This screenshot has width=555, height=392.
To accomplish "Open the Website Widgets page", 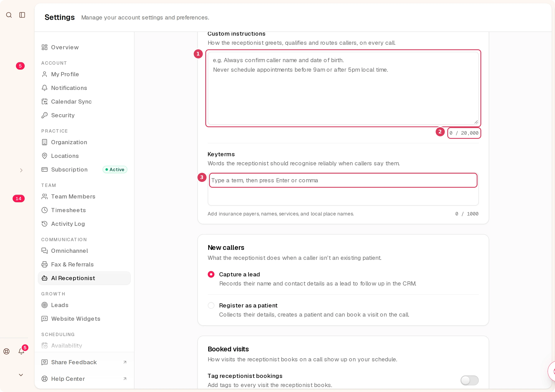I will click(84, 319).
